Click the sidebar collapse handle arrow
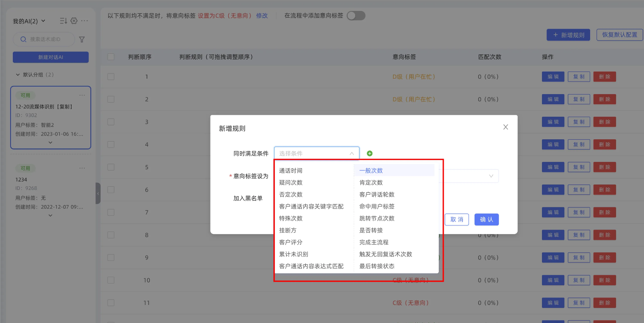This screenshot has width=644, height=323. click(98, 193)
